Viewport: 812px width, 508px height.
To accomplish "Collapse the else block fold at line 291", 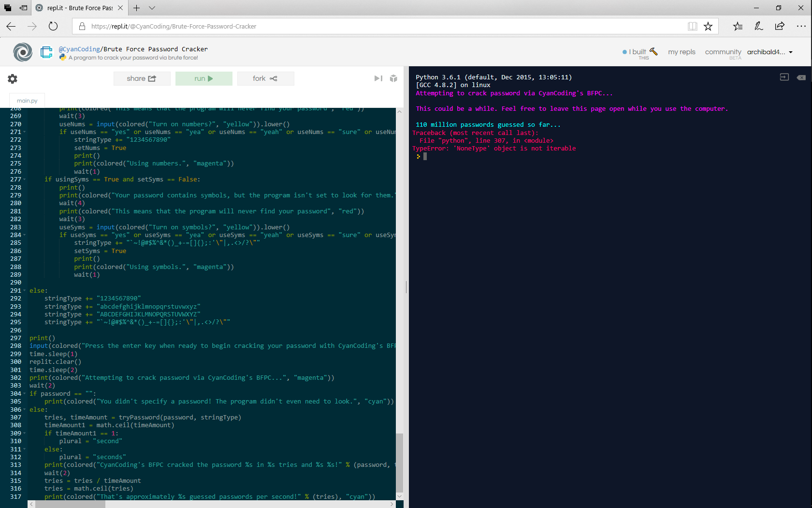I will coord(25,291).
